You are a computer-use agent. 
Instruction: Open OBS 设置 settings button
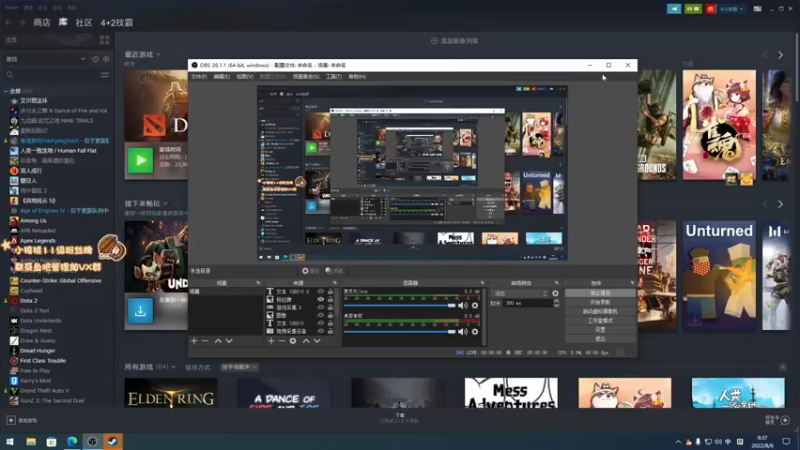click(600, 330)
